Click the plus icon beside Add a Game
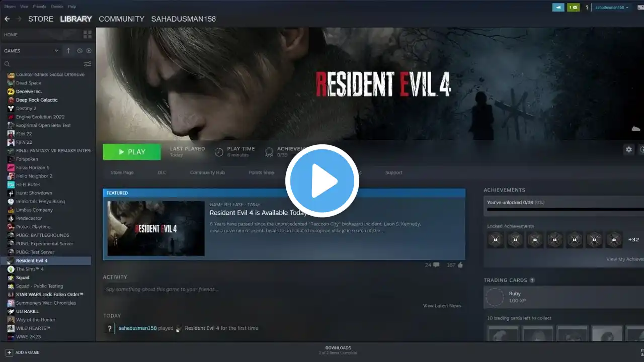This screenshot has width=644, height=362. point(9,352)
